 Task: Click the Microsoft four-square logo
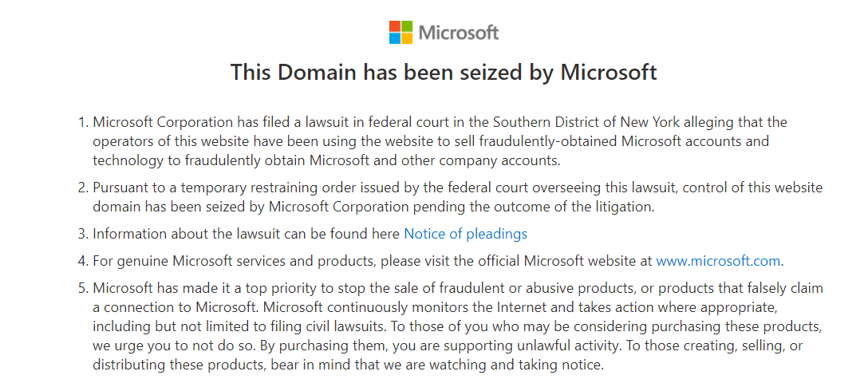[400, 33]
